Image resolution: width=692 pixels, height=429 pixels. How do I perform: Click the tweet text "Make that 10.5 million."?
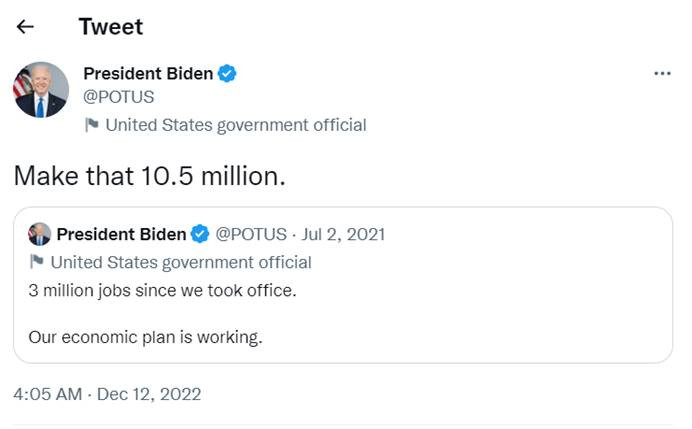coord(150,175)
